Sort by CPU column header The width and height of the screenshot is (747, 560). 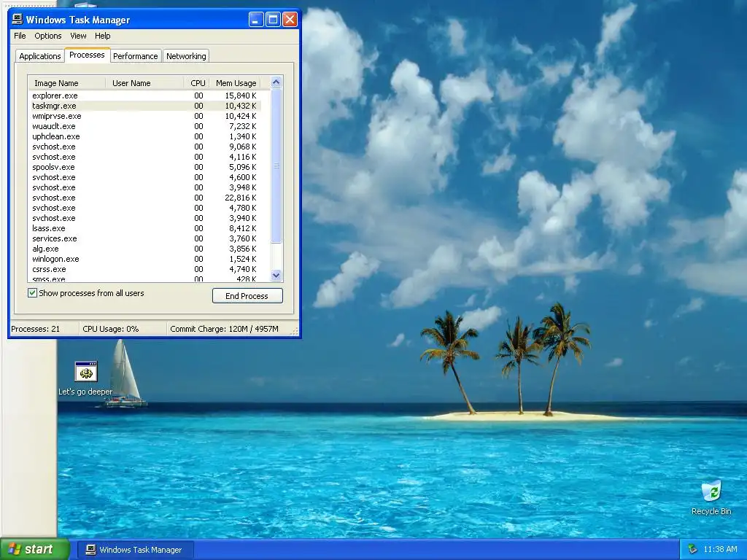[x=196, y=83]
